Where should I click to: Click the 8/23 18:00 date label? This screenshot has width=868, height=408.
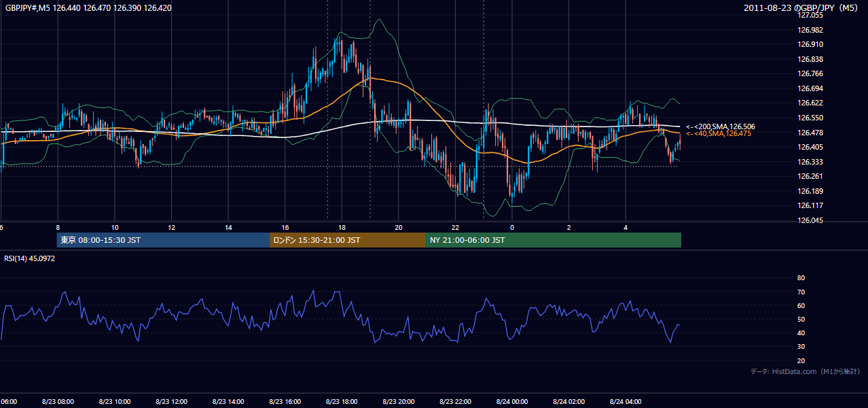pyautogui.click(x=342, y=402)
